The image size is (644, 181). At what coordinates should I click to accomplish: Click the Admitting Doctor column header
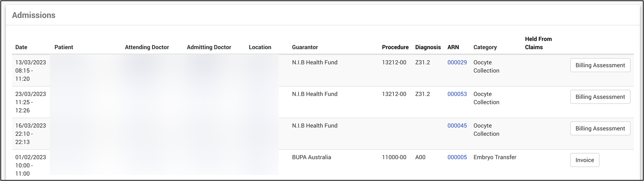click(209, 47)
